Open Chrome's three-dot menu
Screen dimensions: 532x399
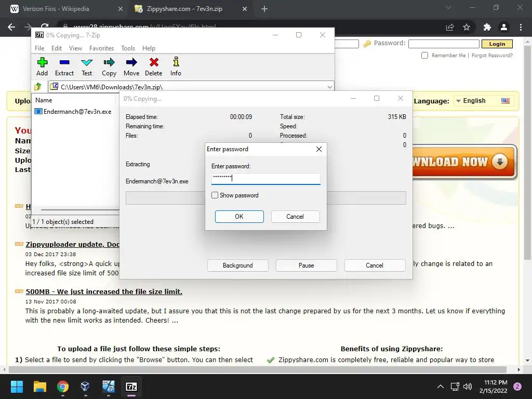click(x=521, y=27)
